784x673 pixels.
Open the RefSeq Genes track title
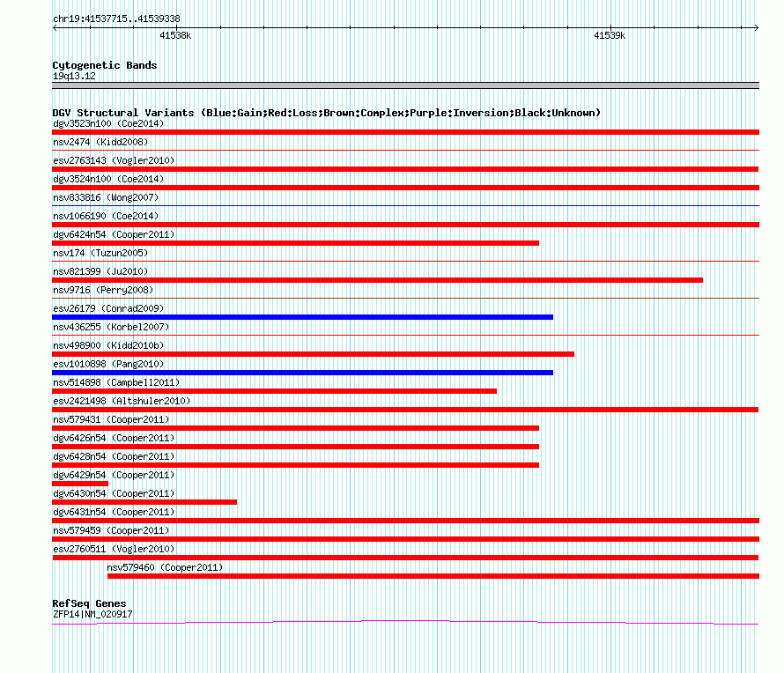pyautogui.click(x=89, y=603)
